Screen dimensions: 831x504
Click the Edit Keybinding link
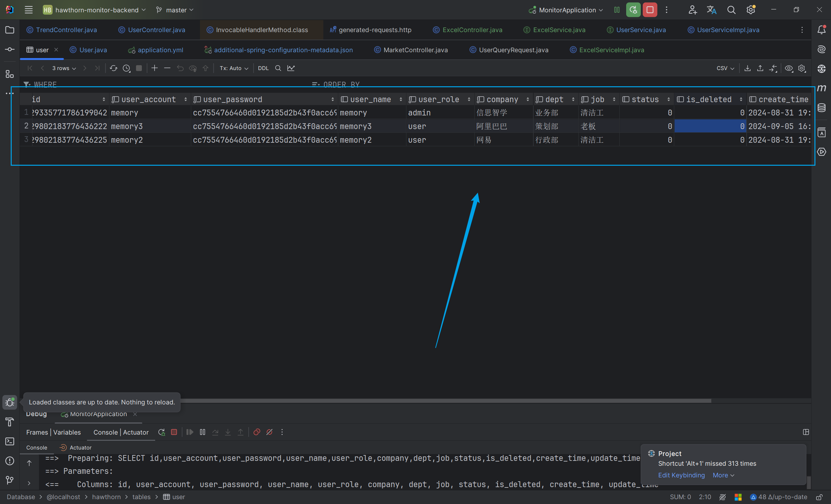681,475
